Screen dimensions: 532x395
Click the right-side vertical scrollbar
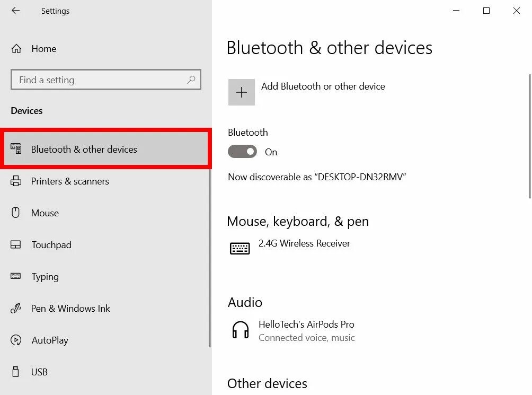530,136
